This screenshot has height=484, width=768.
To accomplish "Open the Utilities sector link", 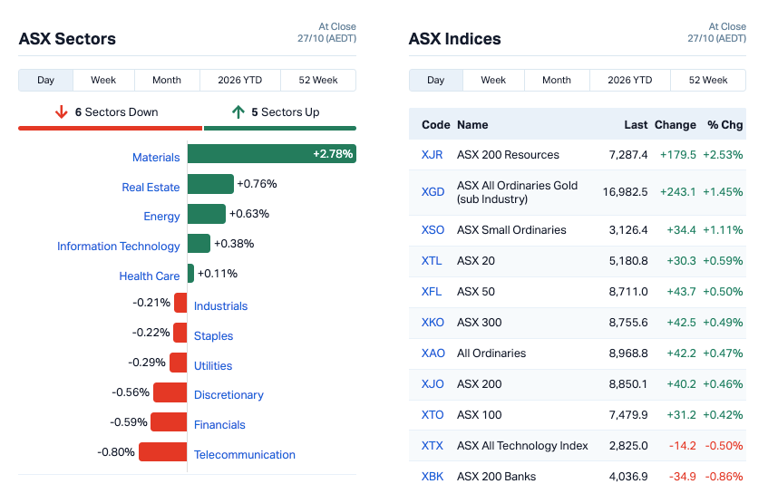I will tap(213, 366).
